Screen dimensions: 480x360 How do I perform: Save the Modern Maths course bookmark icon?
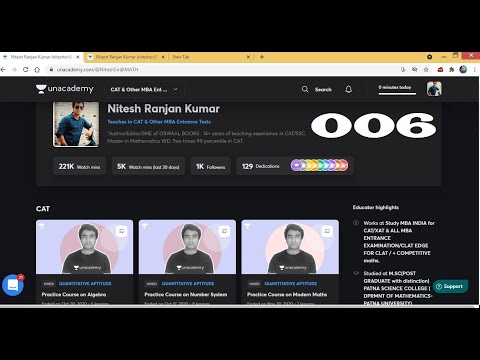(x=327, y=231)
